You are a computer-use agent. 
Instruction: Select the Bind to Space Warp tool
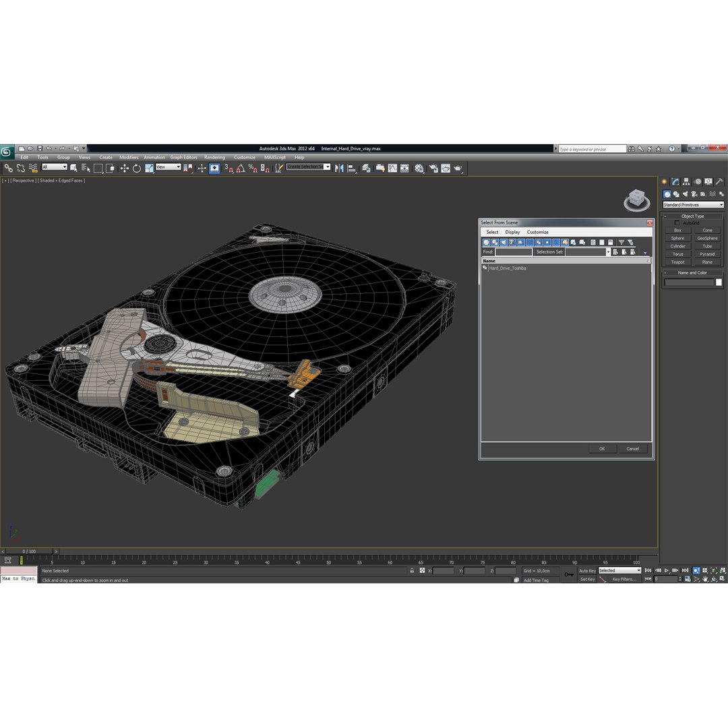[x=33, y=168]
